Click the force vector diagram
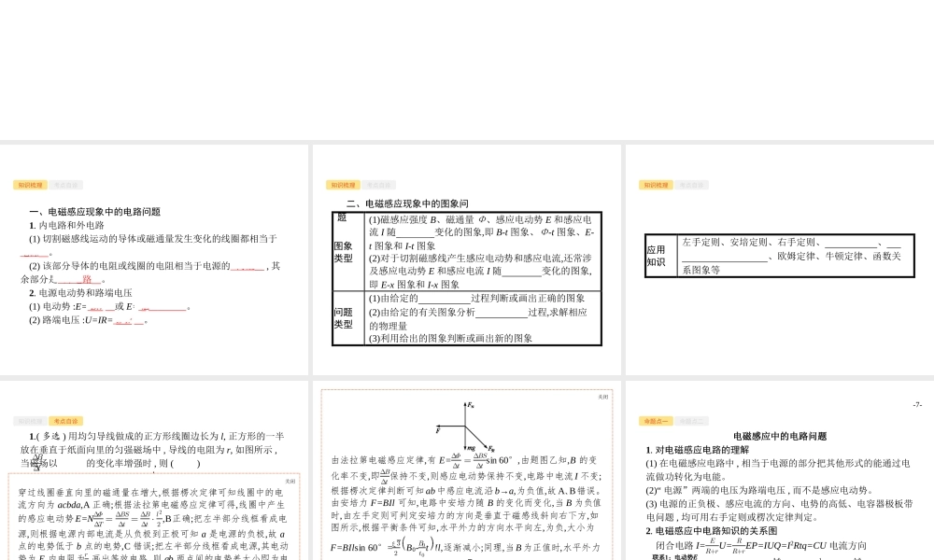The image size is (934, 560). (465, 427)
